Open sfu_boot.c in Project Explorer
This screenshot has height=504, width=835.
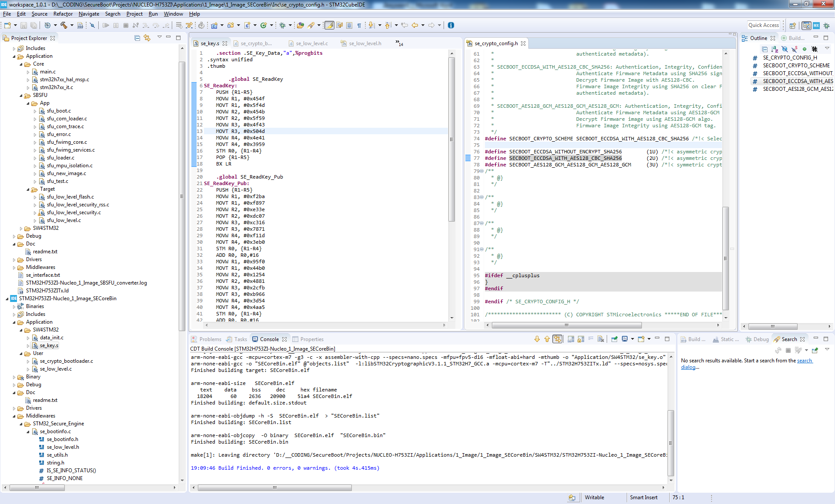click(x=59, y=111)
